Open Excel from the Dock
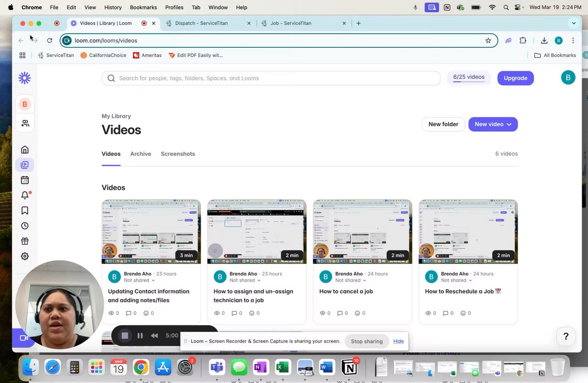588x383 pixels. pos(283,367)
